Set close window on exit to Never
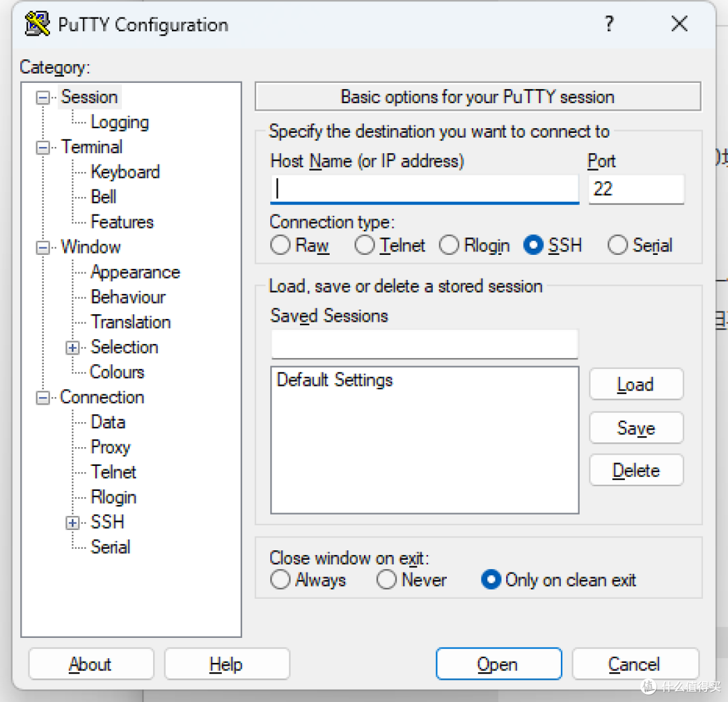728x702 pixels. (x=386, y=579)
